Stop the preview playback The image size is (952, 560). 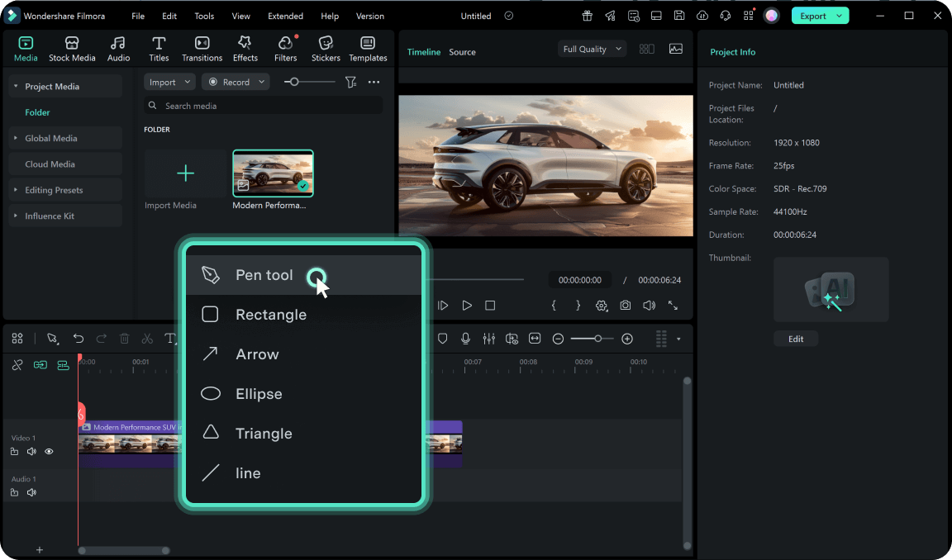tap(490, 306)
